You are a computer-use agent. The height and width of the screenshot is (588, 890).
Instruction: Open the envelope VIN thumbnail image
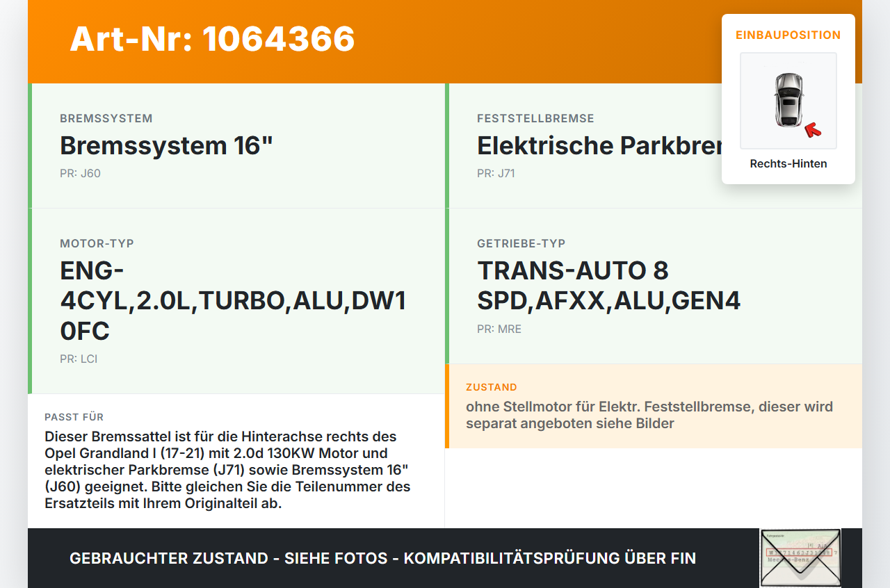[x=800, y=558]
